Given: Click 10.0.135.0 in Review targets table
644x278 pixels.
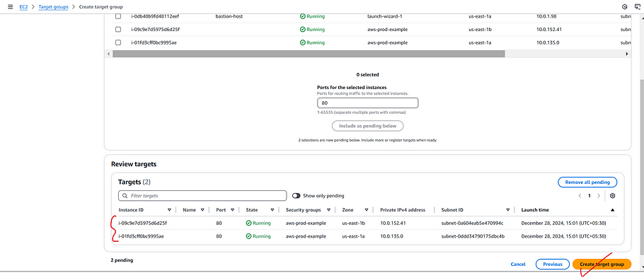Looking at the screenshot, I should (x=392, y=236).
